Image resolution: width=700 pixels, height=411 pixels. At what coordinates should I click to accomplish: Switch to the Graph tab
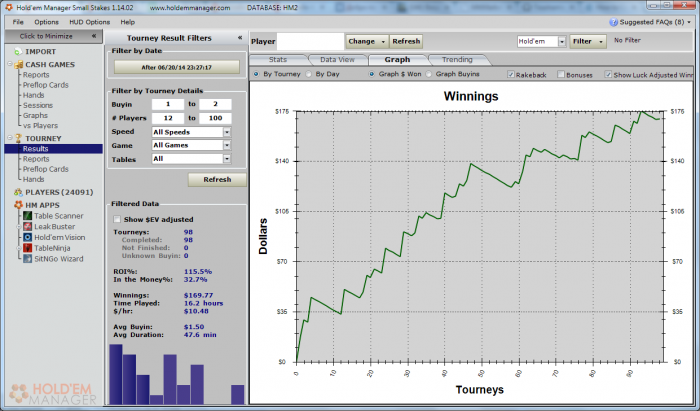click(x=397, y=59)
